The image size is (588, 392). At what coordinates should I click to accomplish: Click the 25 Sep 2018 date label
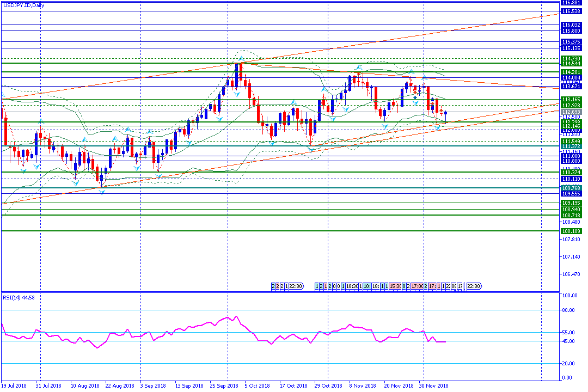[x=224, y=385]
